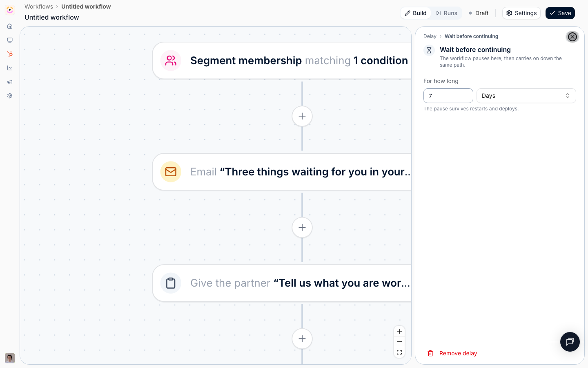The height and width of the screenshot is (368, 588).
Task: Add step below the Email node
Action: (x=302, y=227)
